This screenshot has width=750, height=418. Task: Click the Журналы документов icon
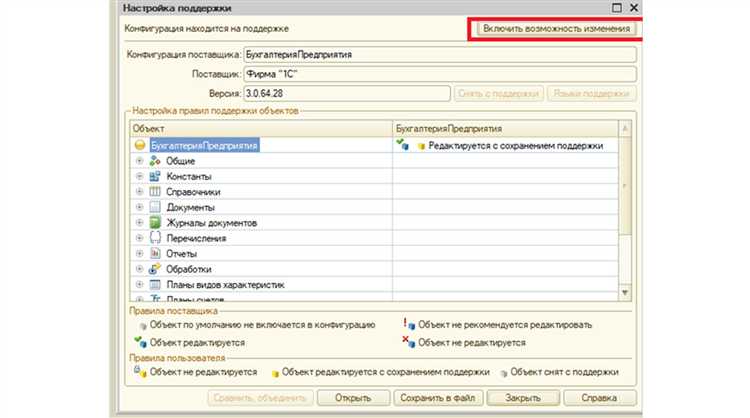click(155, 222)
